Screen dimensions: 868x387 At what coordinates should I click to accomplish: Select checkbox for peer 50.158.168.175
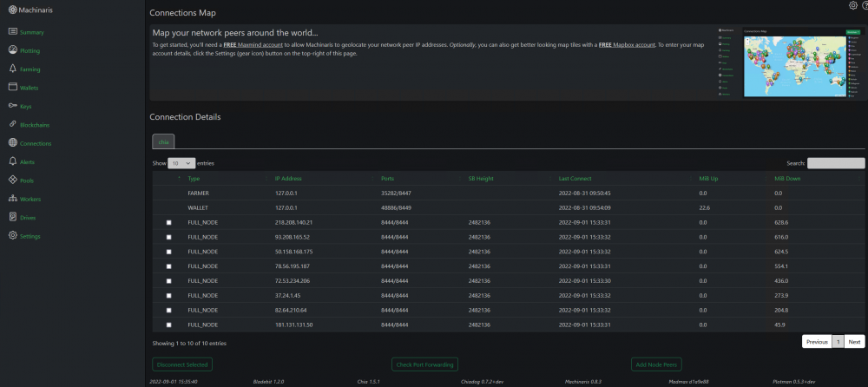click(169, 252)
